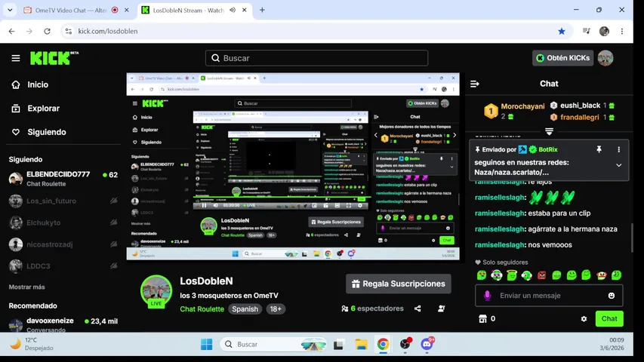Collapse the chat panel with arrow icon
Screen dimensions: 644x362
pyautogui.click(x=475, y=84)
